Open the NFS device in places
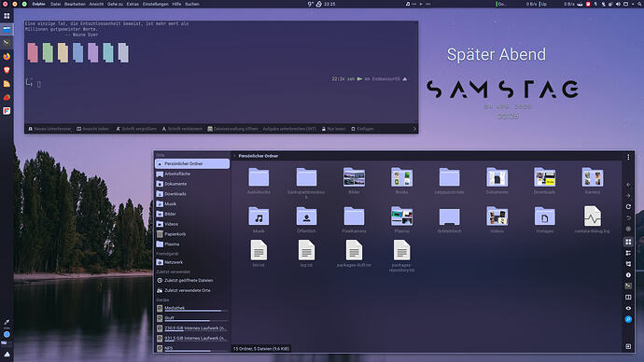Image resolution: width=644 pixels, height=362 pixels. pyautogui.click(x=192, y=348)
